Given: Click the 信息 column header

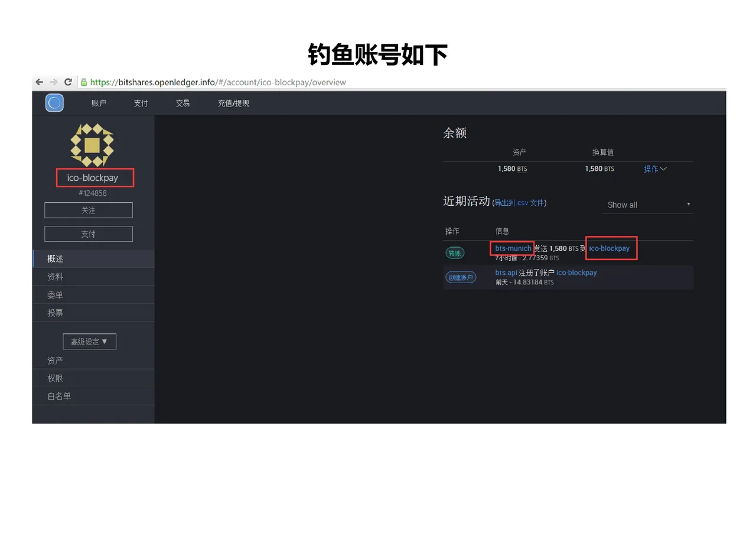Looking at the screenshot, I should click(502, 231).
